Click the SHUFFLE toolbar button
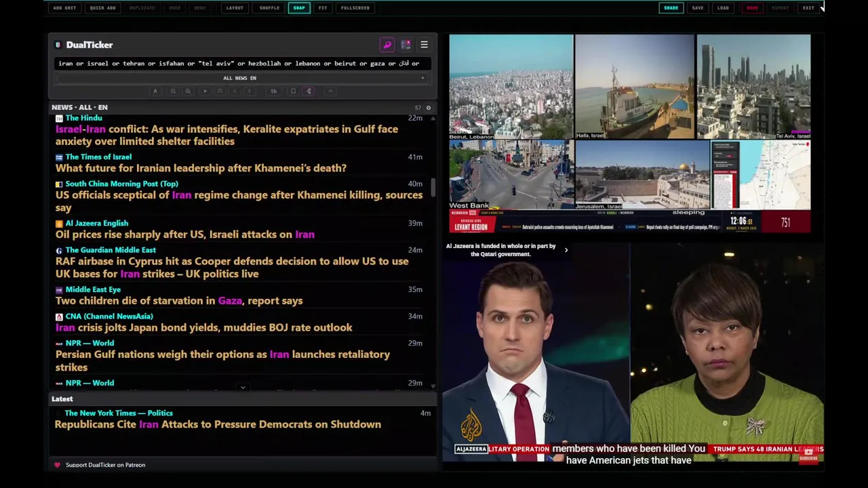The height and width of the screenshot is (488, 868). pyautogui.click(x=269, y=8)
